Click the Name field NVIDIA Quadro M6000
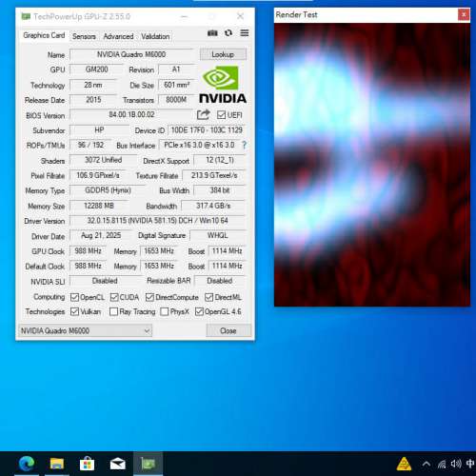Screen dimensions: 476x476 131,54
